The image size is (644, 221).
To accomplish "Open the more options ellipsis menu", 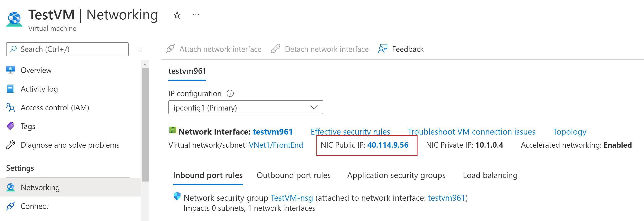I will tap(196, 15).
